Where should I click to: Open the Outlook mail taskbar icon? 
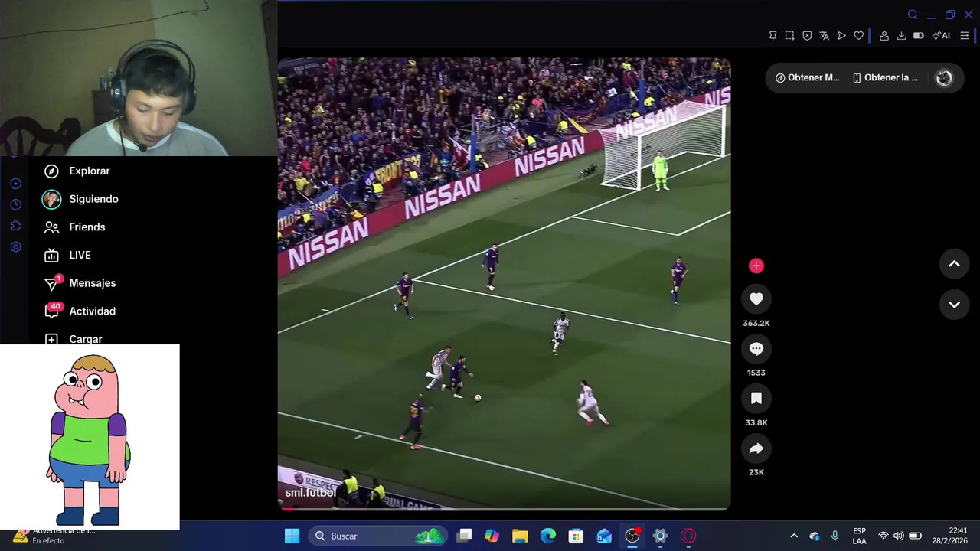tap(604, 536)
